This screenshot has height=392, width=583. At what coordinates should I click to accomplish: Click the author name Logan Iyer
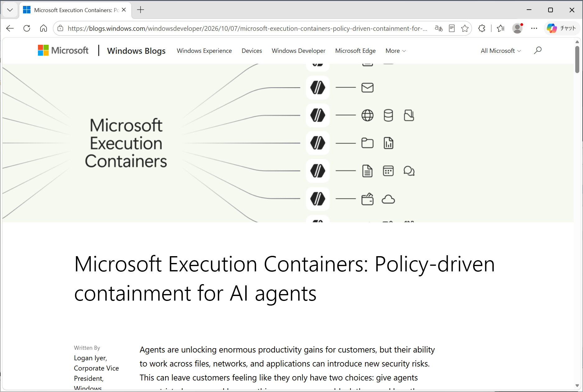click(90, 358)
